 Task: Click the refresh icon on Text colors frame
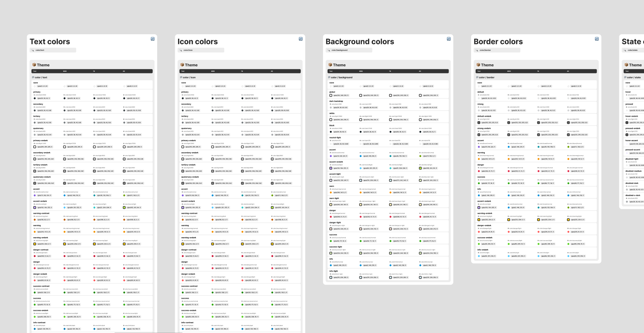coord(152,39)
